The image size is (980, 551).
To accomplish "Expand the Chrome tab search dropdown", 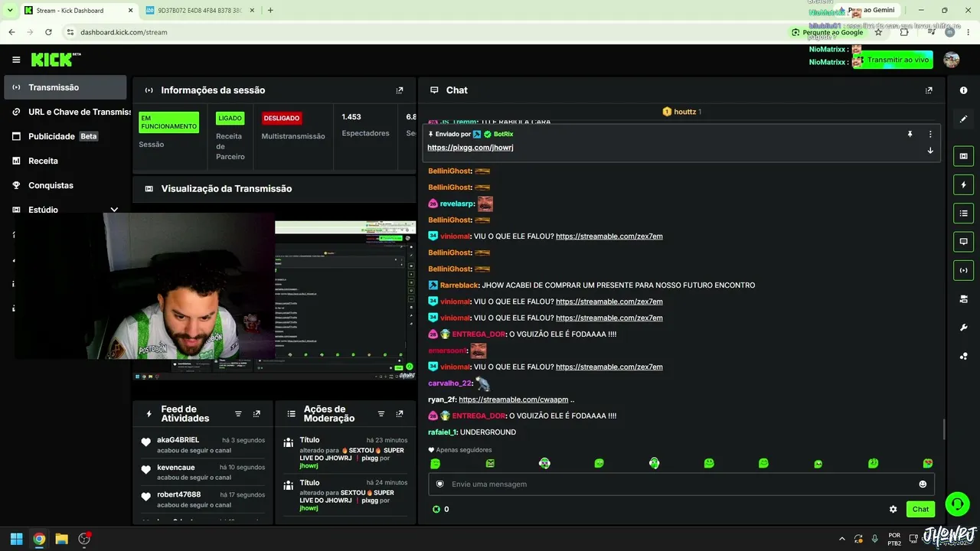I will click(10, 11).
